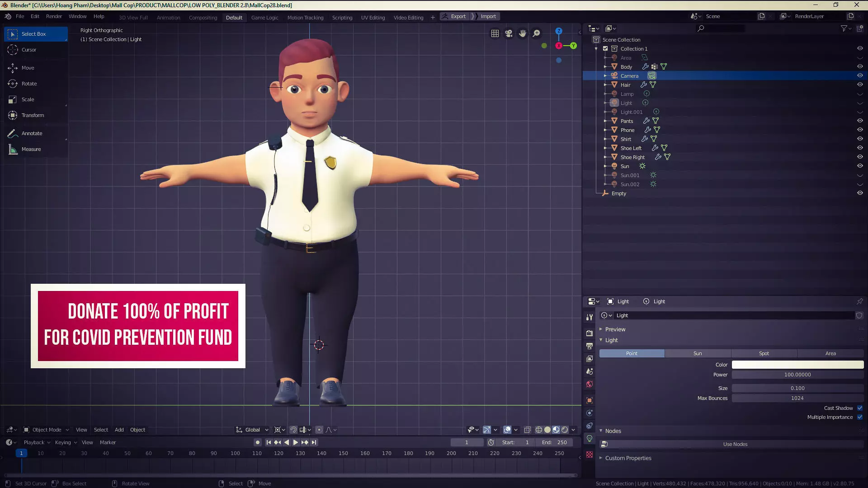Screen dimensions: 868x488
Task: Select the Annotate tool
Action: pyautogui.click(x=32, y=133)
